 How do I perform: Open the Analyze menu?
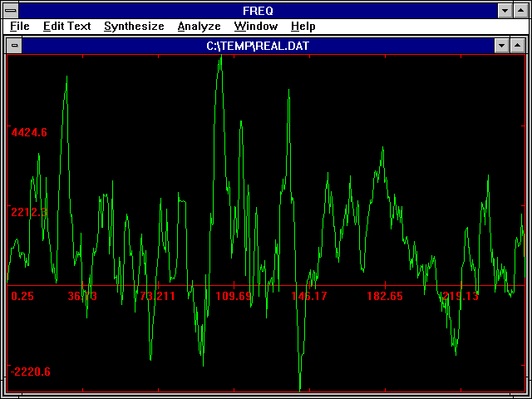click(199, 27)
